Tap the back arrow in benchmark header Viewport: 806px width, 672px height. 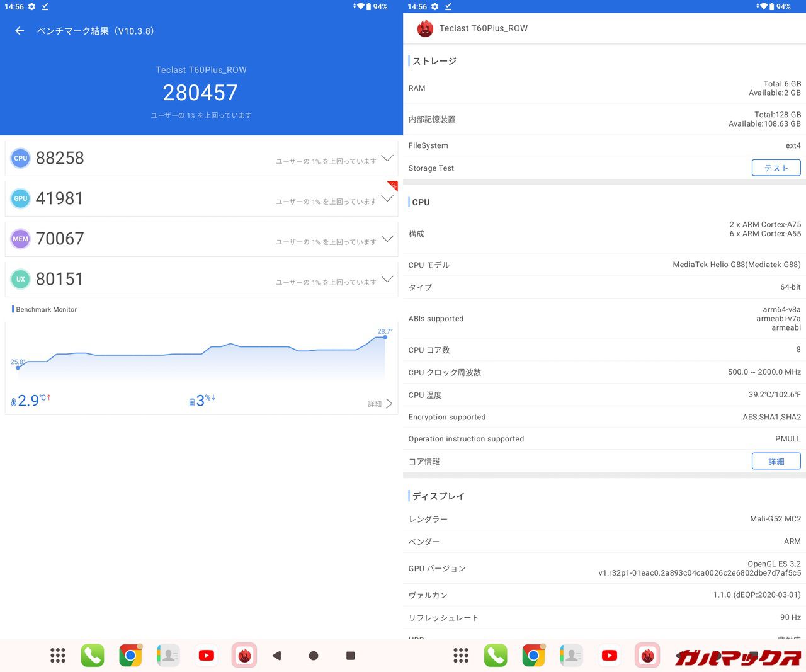click(x=20, y=31)
